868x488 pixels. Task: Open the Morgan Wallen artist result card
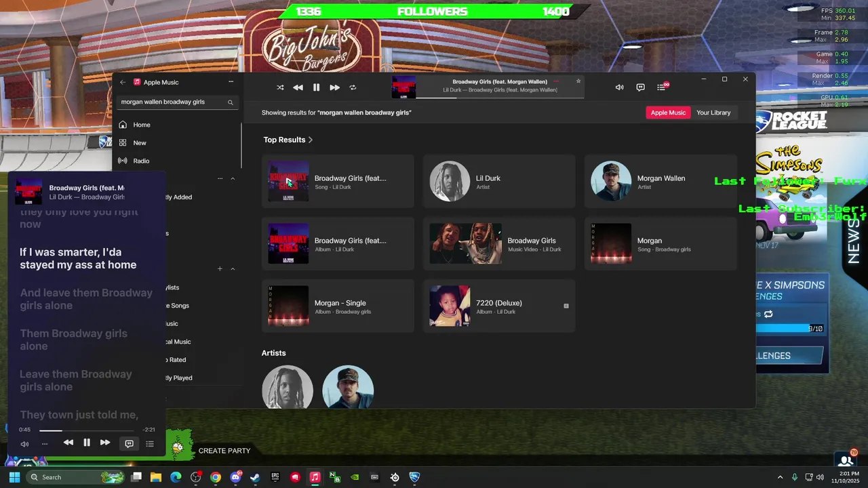(x=660, y=181)
